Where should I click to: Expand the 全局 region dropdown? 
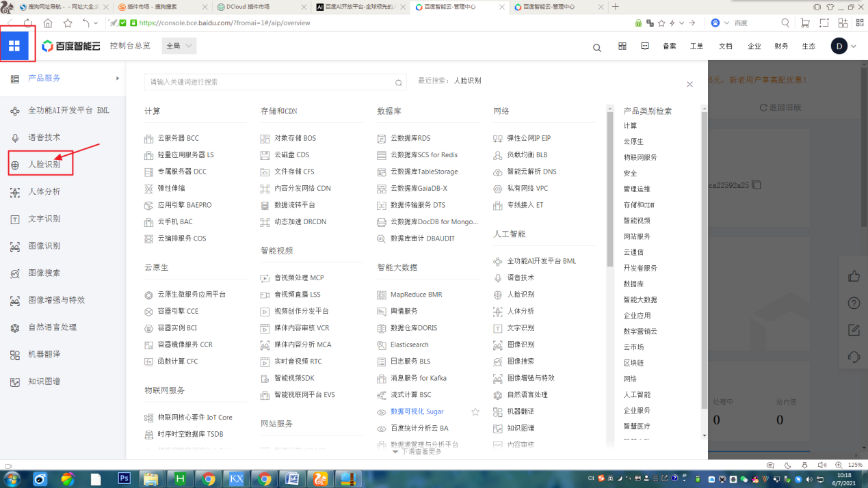coord(180,46)
